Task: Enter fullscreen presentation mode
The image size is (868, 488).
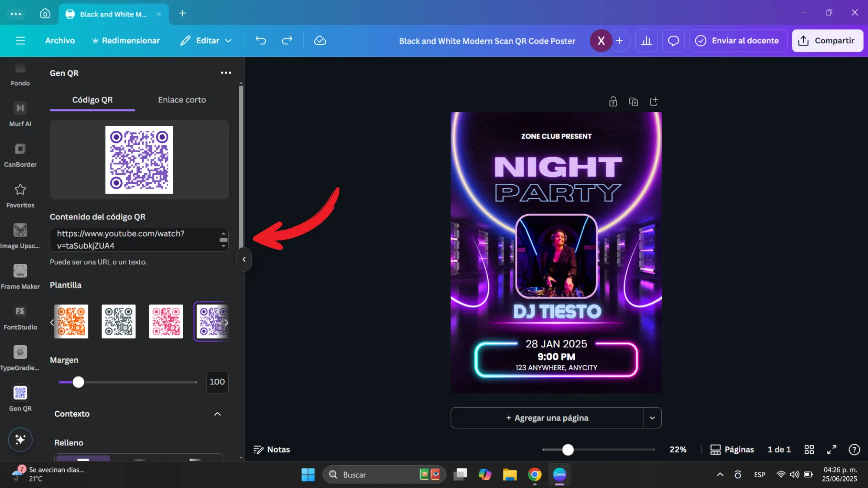Action: 832,449
